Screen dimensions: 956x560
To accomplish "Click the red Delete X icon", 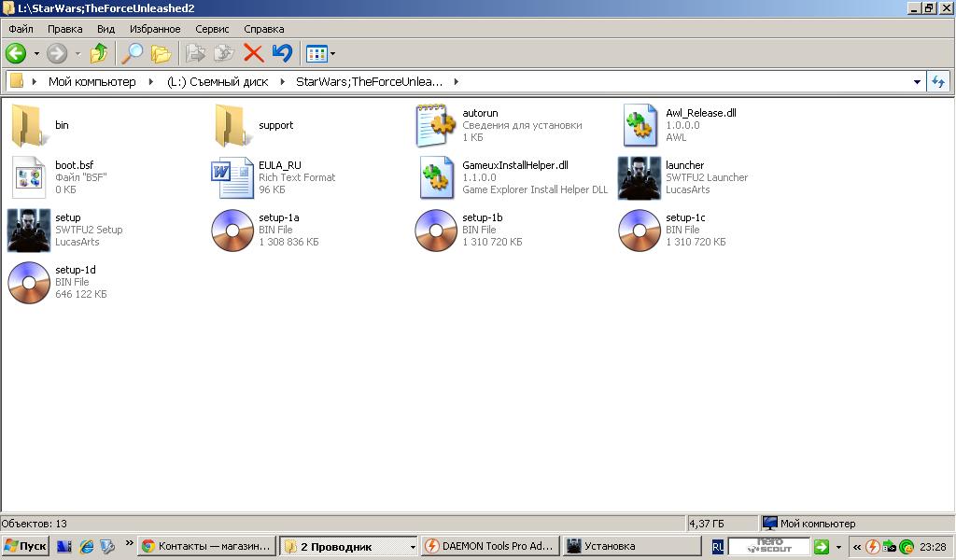I will [x=253, y=54].
